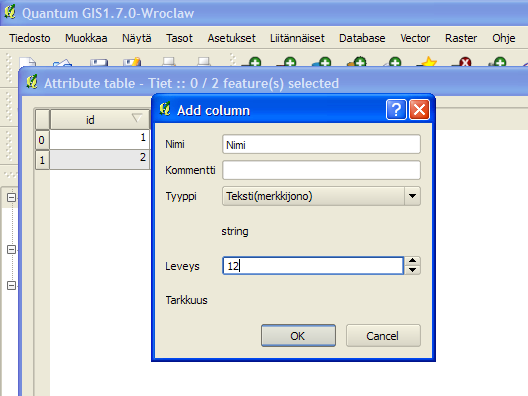This screenshot has width=528, height=396.
Task: Select row 1 header in attribute table
Action: tap(42, 160)
